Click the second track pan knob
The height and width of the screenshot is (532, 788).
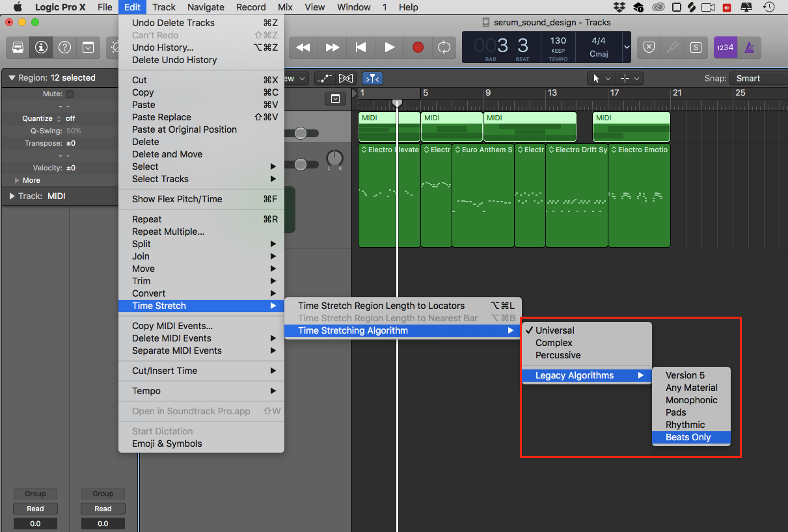pyautogui.click(x=334, y=158)
